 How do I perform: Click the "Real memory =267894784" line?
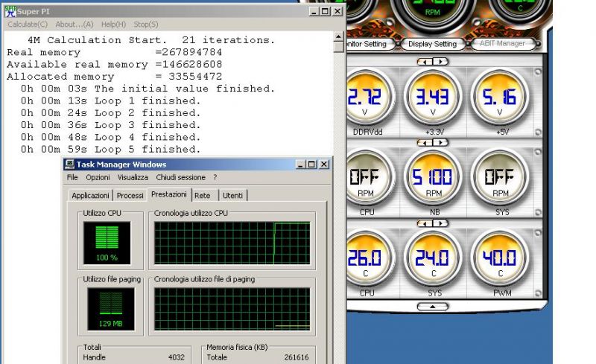(x=115, y=52)
